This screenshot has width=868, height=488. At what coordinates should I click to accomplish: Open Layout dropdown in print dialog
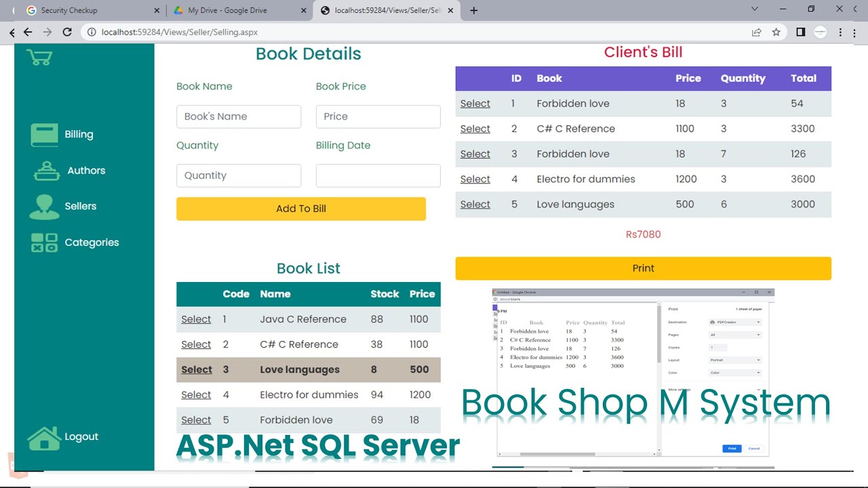pos(734,360)
